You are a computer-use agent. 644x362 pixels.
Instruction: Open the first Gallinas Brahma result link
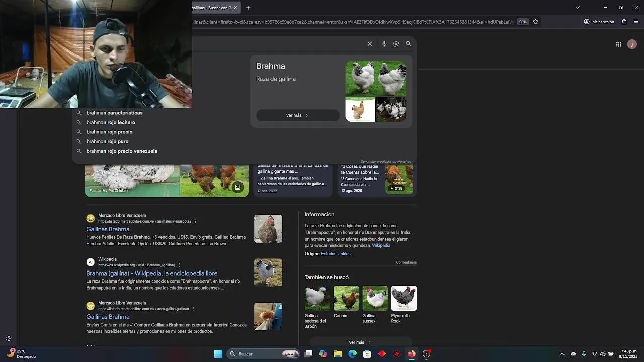108,229
